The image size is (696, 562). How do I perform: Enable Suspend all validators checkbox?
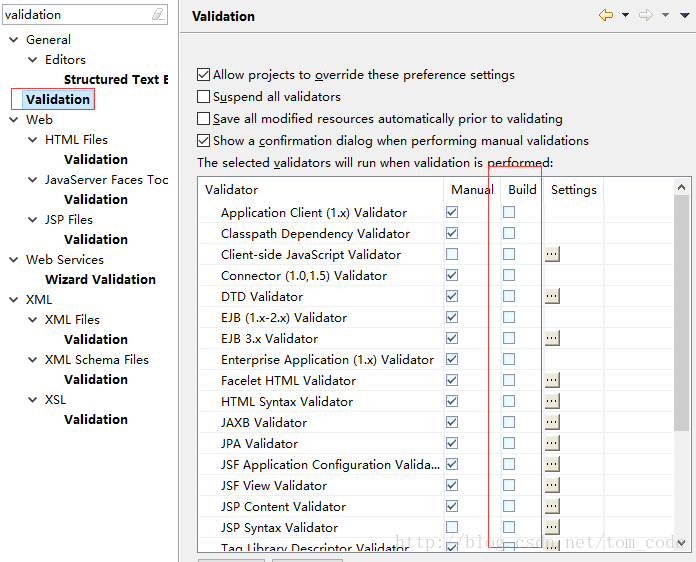(x=203, y=96)
